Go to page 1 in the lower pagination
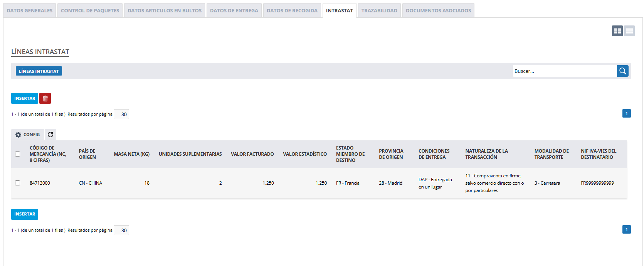Viewport: 644px width, 266px height. (627, 229)
